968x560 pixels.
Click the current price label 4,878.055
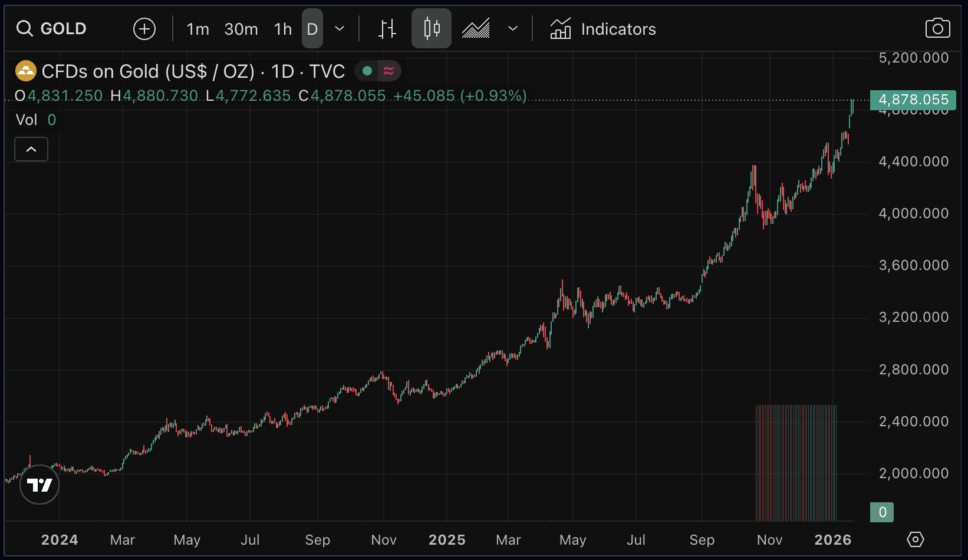[913, 100]
